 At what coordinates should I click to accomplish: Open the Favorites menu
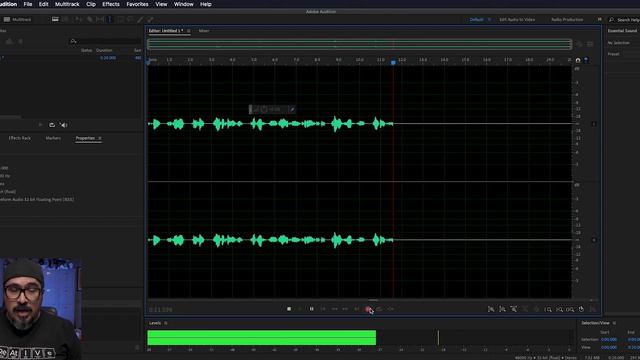click(x=137, y=4)
